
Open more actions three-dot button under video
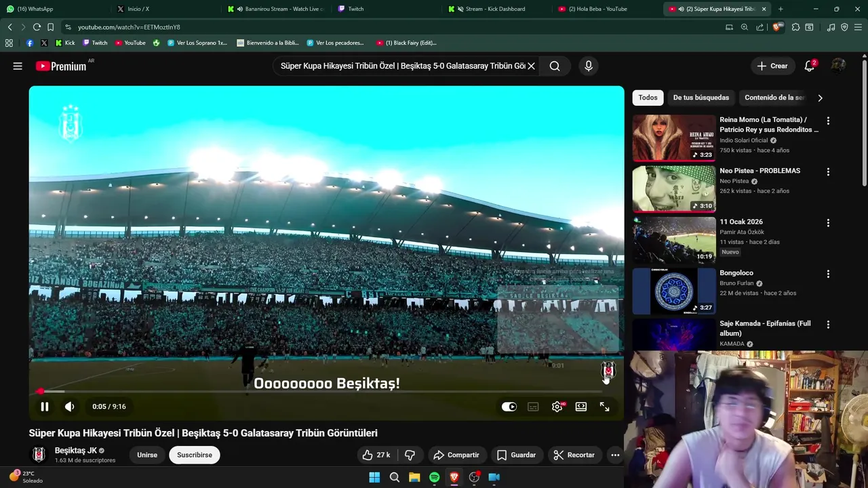pos(615,455)
